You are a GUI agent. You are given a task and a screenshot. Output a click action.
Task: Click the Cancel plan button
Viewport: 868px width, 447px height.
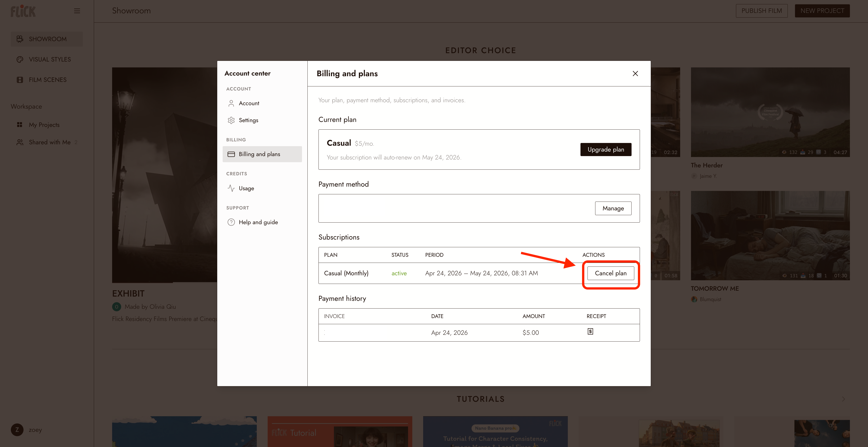click(611, 273)
